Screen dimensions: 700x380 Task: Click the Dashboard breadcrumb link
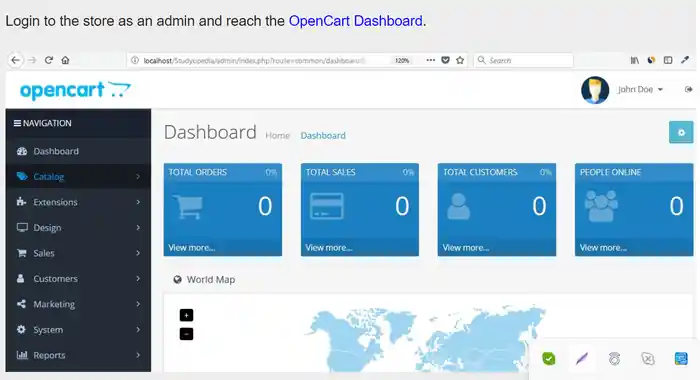(323, 135)
